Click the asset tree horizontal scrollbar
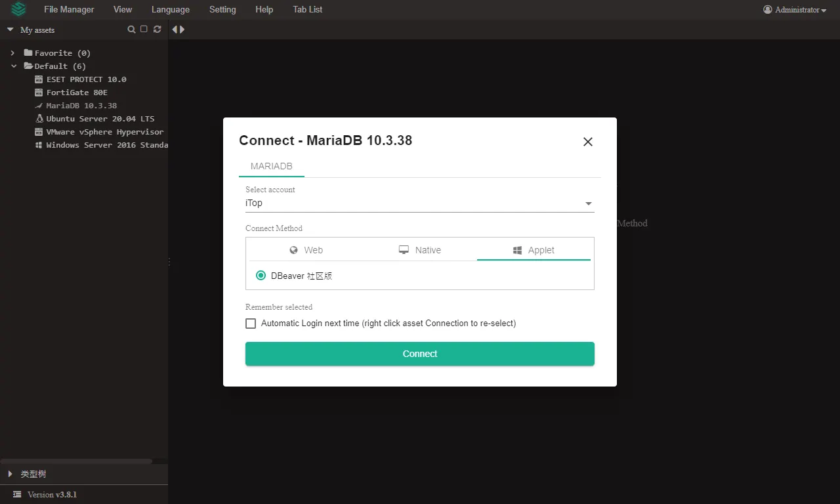This screenshot has height=504, width=840. (76, 461)
